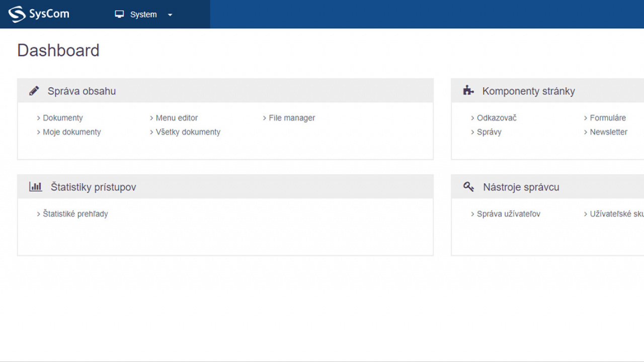This screenshot has height=362, width=644.
Task: Open the Newsletter link
Action: (x=608, y=132)
